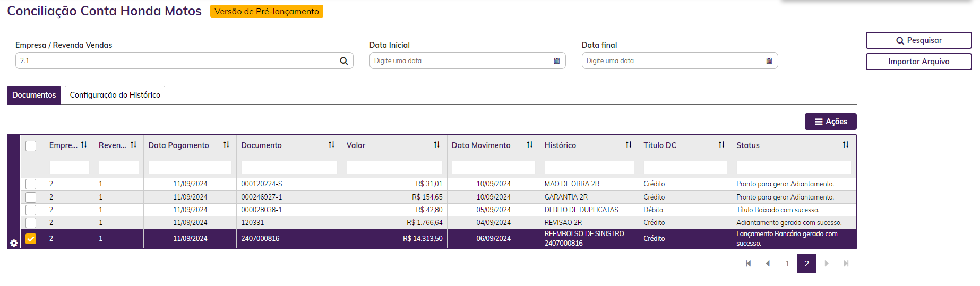This screenshot has height=286, width=980.
Task: Check the MAO DE OBRA 2R row
Action: 31,184
